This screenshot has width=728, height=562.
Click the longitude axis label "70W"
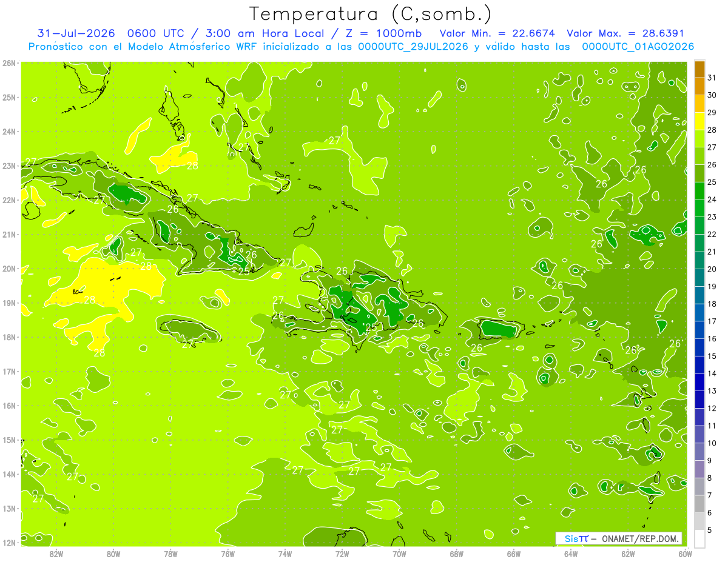coord(399,554)
